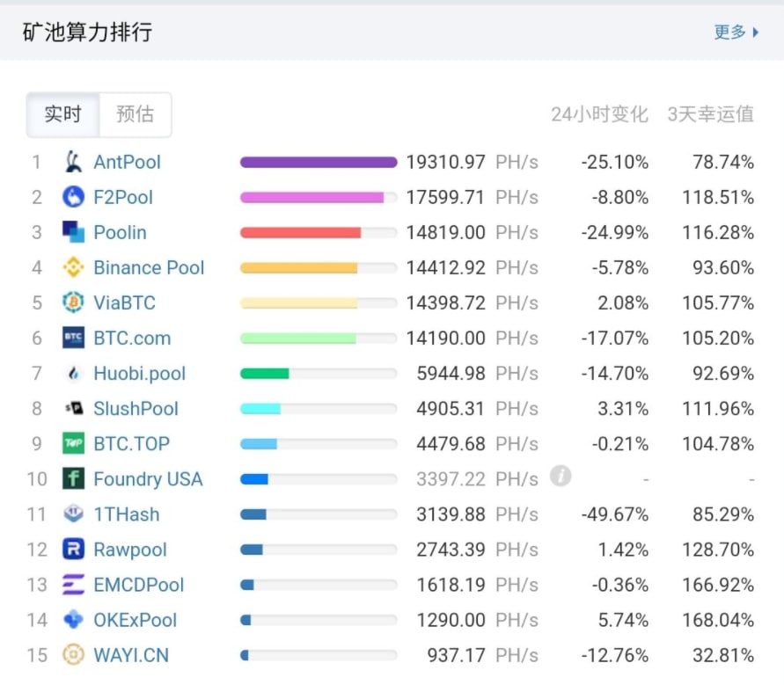Click the 2.08% change for ViaBTC
This screenshot has width=784, height=685.
[x=623, y=302]
